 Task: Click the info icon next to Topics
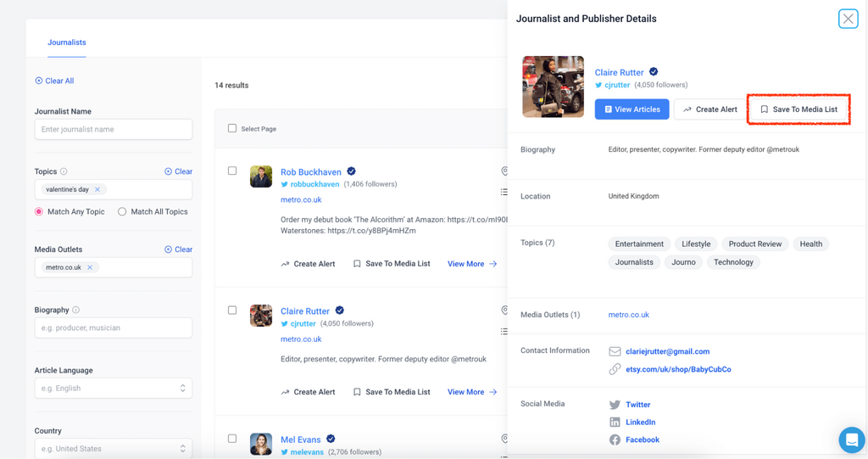click(x=64, y=171)
